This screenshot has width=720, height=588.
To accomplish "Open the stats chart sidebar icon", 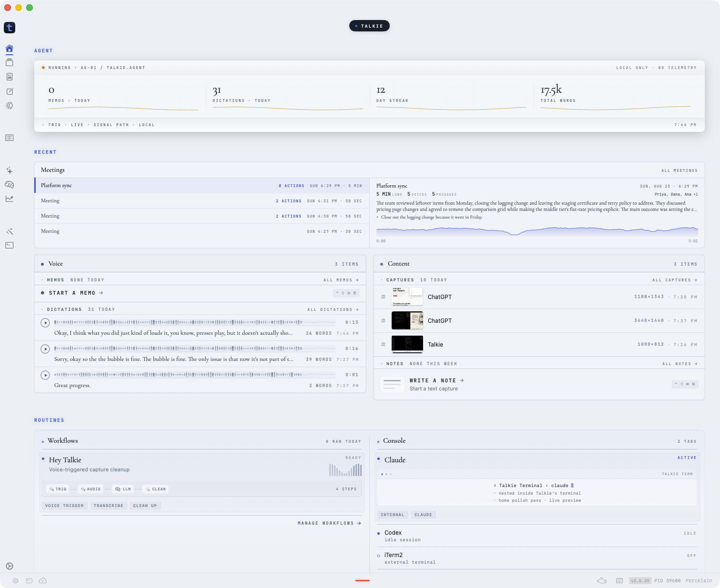I will point(10,199).
